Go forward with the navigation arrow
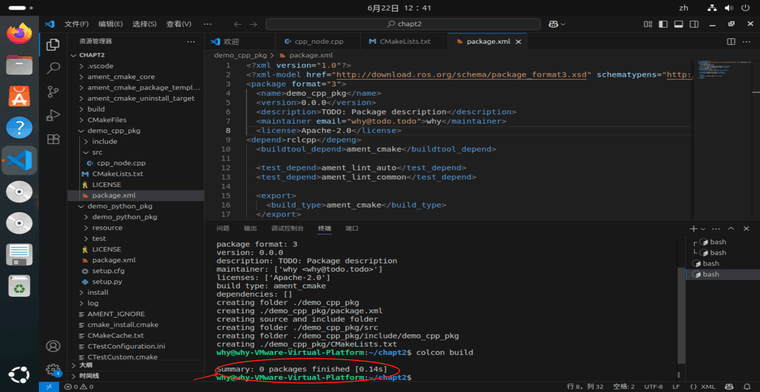Viewport: 760px width, 392px height. (253, 24)
